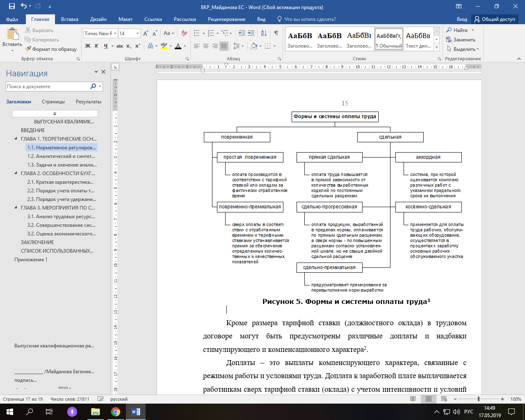The height and width of the screenshot is (420, 525).
Task: Open the Файл menu
Action: (x=12, y=19)
